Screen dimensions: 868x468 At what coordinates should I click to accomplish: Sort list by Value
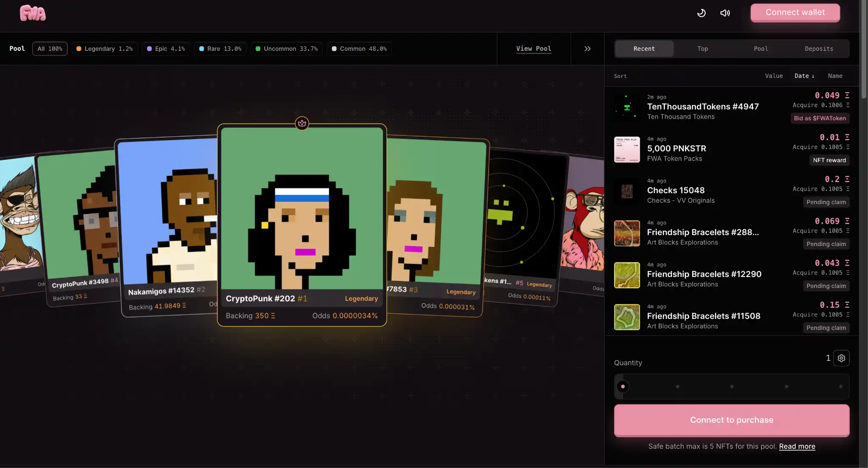click(773, 76)
